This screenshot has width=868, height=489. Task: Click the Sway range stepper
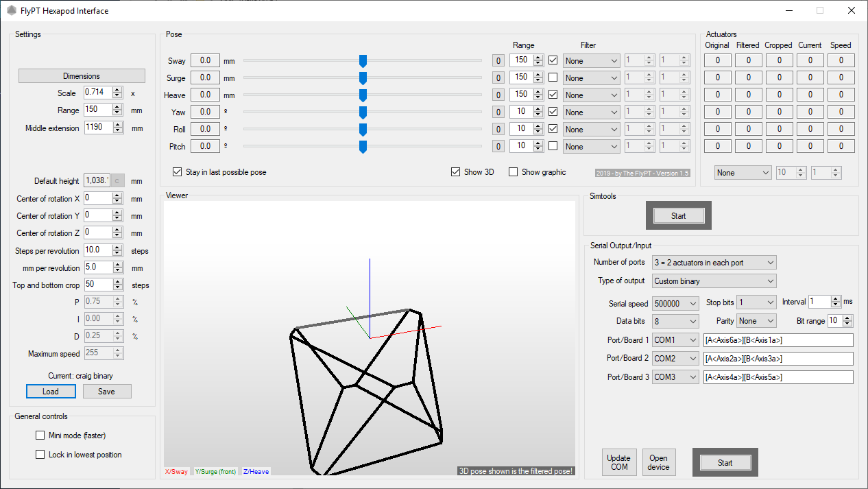[537, 60]
